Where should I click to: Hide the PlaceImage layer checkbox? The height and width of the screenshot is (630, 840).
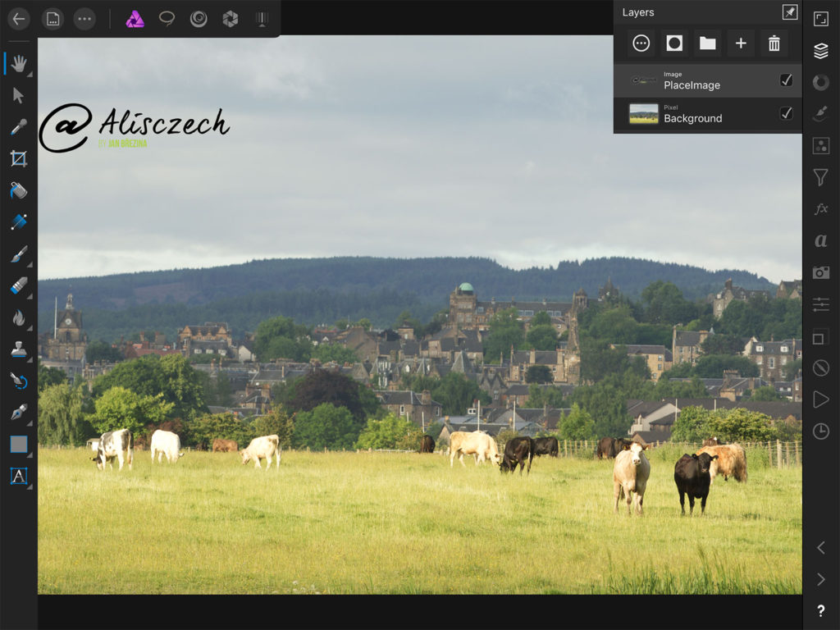(x=786, y=80)
